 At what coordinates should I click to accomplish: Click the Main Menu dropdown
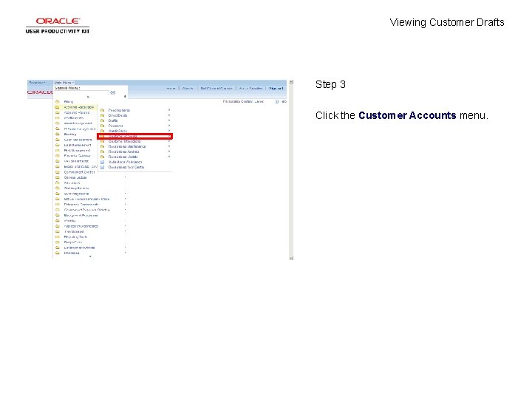[x=64, y=83]
